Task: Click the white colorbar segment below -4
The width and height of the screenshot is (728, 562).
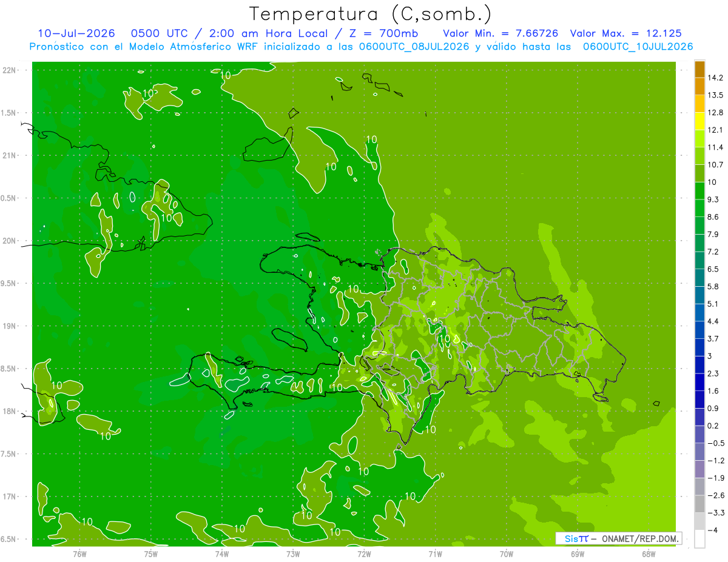Action: pyautogui.click(x=699, y=539)
